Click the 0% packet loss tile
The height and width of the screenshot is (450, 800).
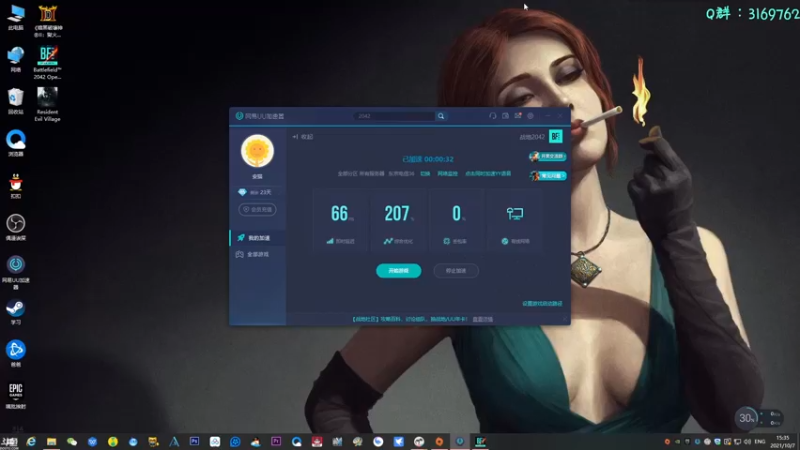click(456, 221)
